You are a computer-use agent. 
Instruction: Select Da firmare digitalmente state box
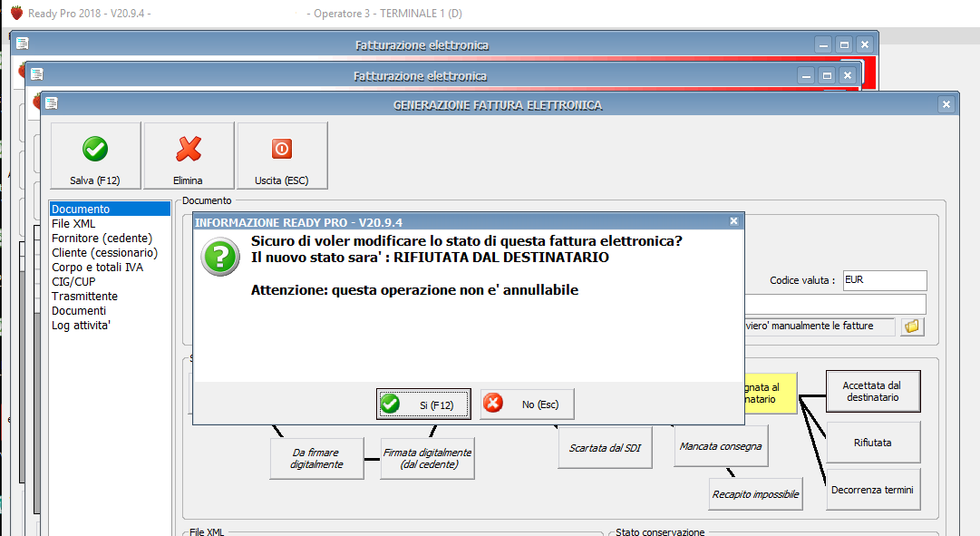coord(317,458)
